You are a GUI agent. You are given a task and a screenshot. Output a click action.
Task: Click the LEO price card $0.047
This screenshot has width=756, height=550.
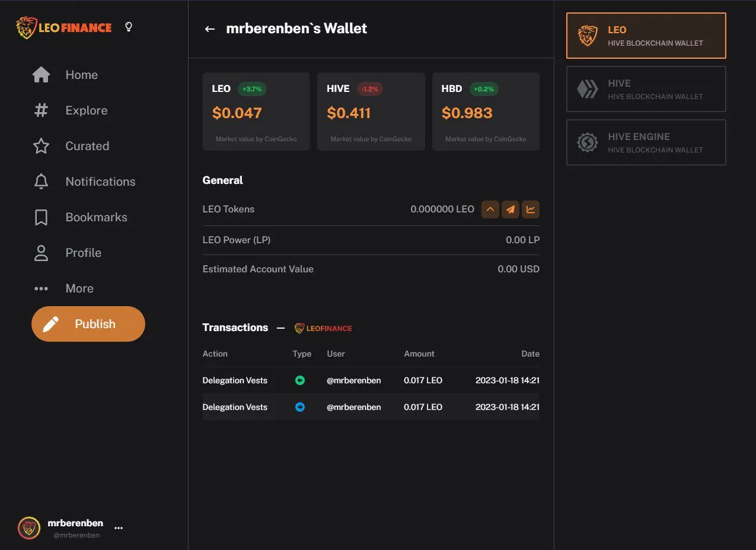click(x=256, y=112)
